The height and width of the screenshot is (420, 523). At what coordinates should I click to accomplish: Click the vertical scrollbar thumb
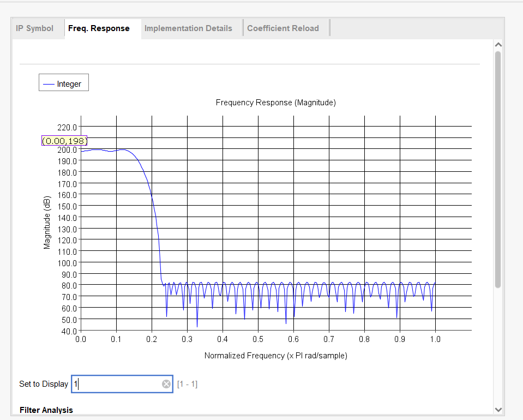pos(497,169)
